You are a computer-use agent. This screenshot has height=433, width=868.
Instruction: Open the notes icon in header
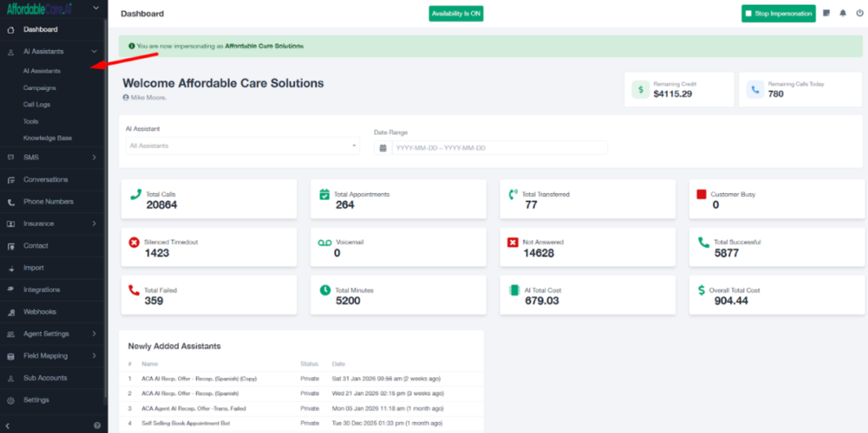click(826, 14)
